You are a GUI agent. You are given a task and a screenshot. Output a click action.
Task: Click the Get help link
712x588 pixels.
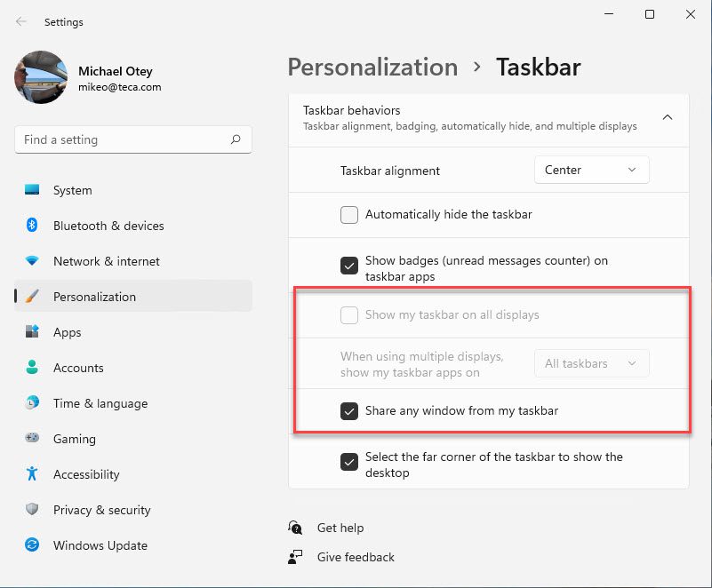(x=340, y=528)
